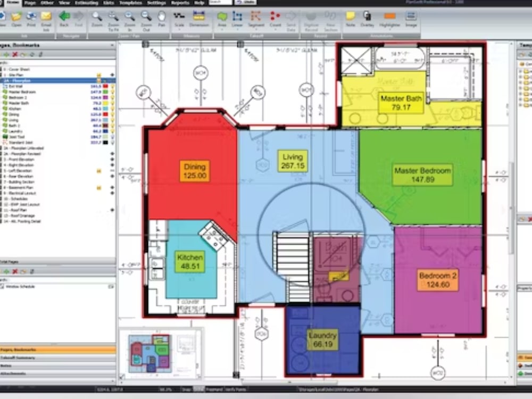Open the Count tool dropdown arrow
The height and width of the screenshot is (399, 532).
pos(275,30)
